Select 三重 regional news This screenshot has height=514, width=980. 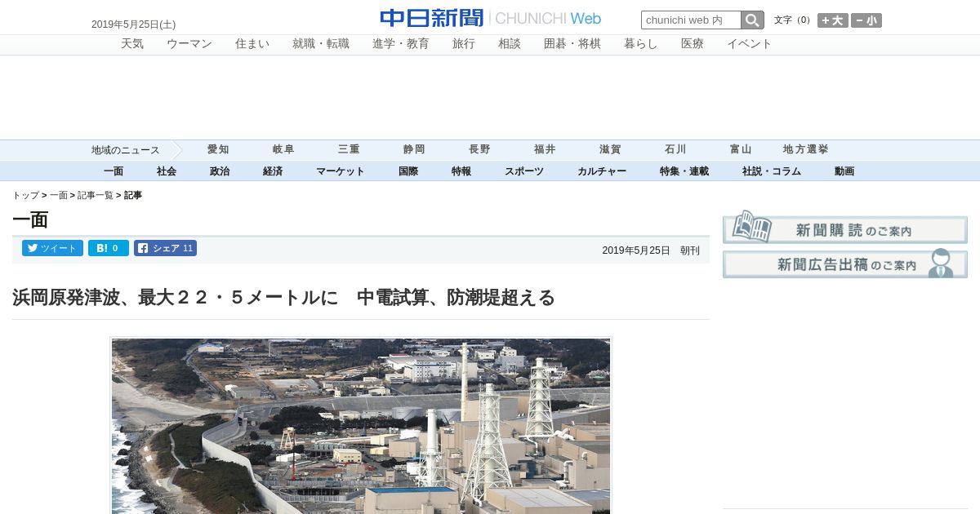(349, 149)
